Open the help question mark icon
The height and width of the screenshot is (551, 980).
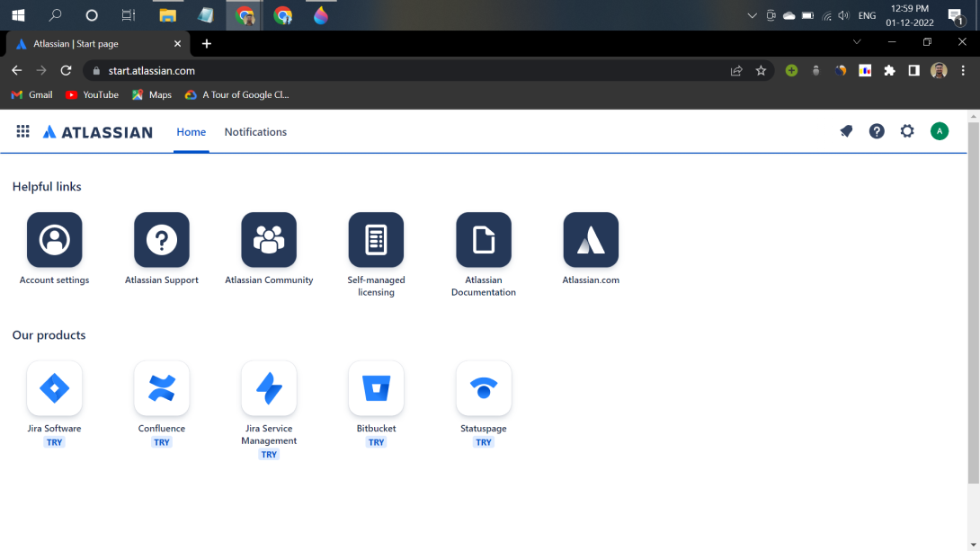pyautogui.click(x=877, y=130)
